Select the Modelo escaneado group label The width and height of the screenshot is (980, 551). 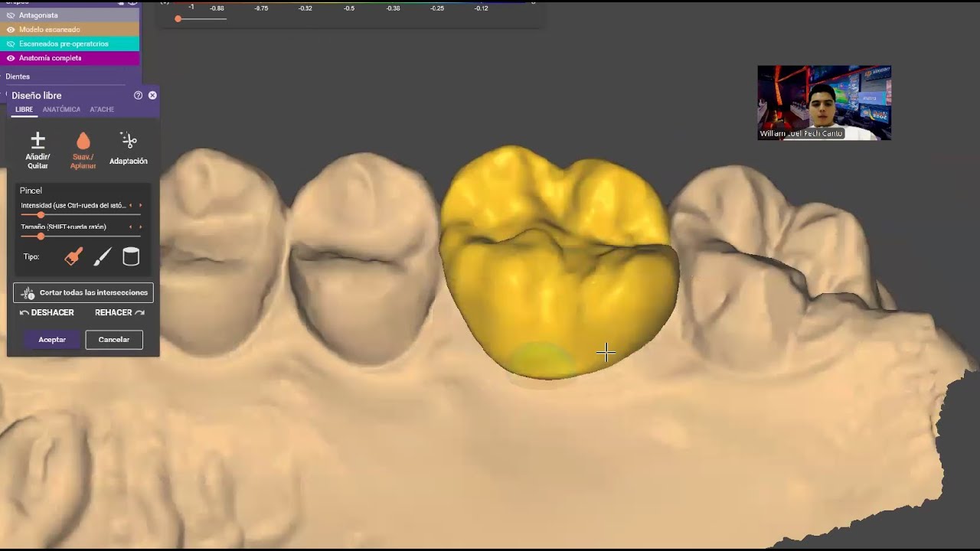pos(50,30)
